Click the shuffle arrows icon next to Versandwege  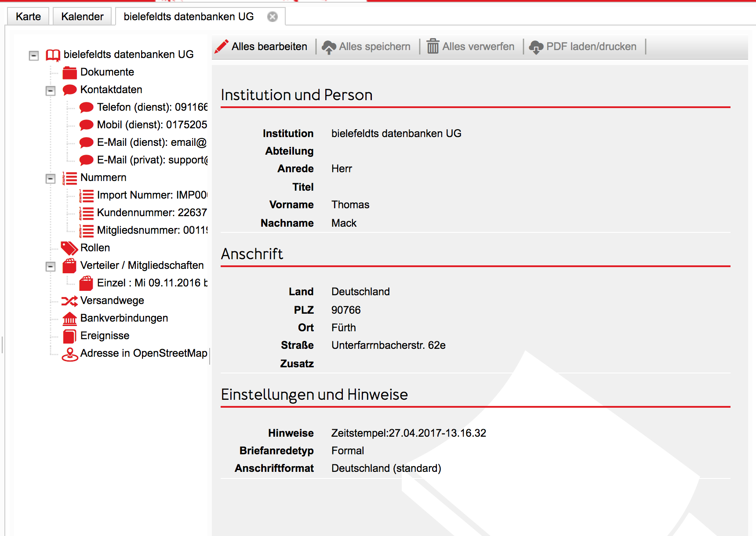(69, 301)
